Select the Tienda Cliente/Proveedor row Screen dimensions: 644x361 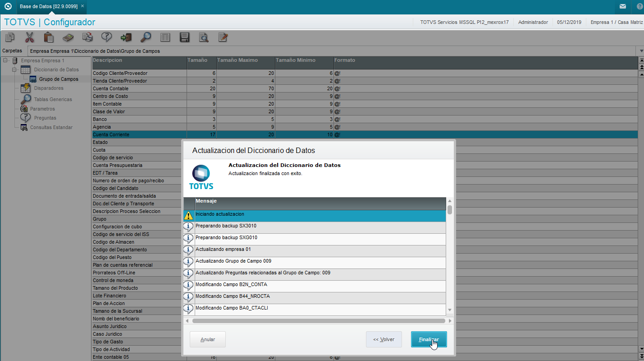tap(365, 81)
